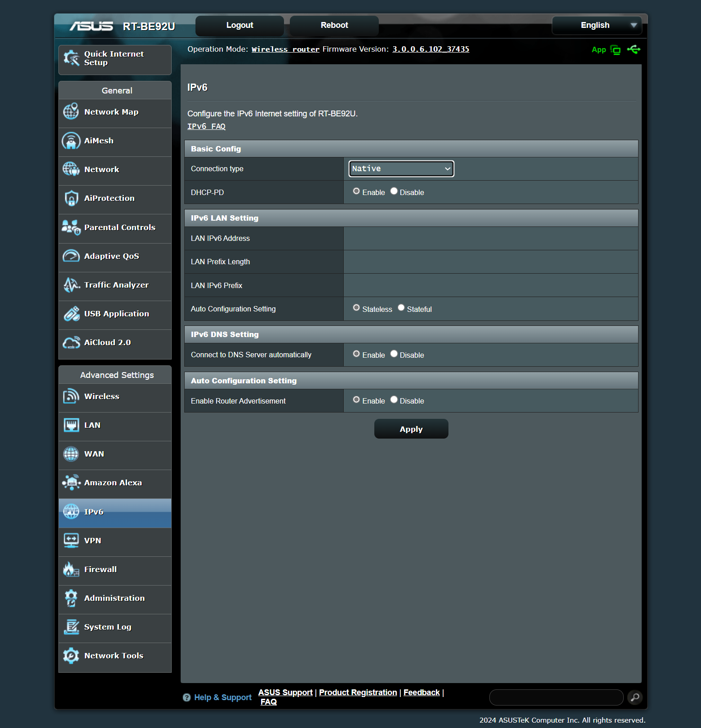Select the Adaptive QoS gauge icon

click(x=71, y=256)
